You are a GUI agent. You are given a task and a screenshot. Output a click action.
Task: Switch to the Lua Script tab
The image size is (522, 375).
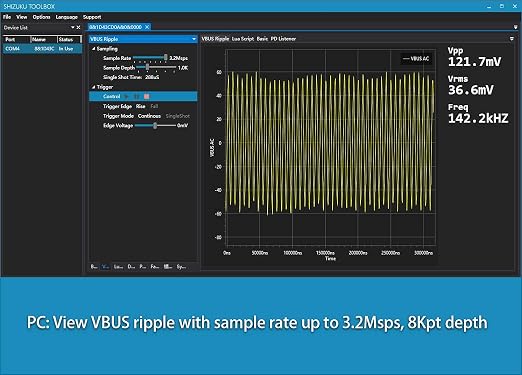[243, 39]
